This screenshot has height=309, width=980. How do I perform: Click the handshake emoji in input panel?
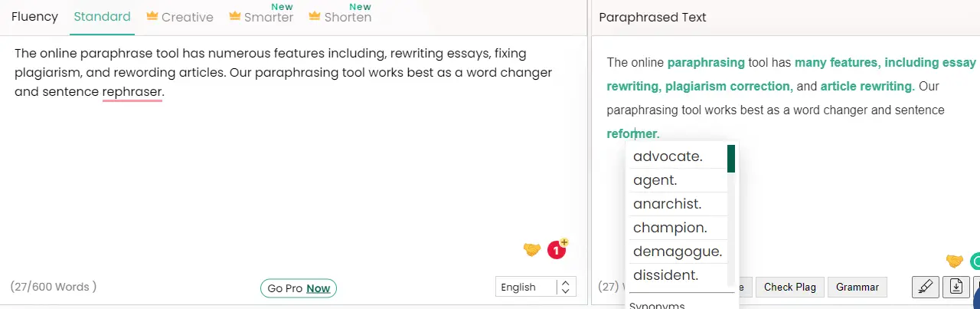click(x=532, y=249)
